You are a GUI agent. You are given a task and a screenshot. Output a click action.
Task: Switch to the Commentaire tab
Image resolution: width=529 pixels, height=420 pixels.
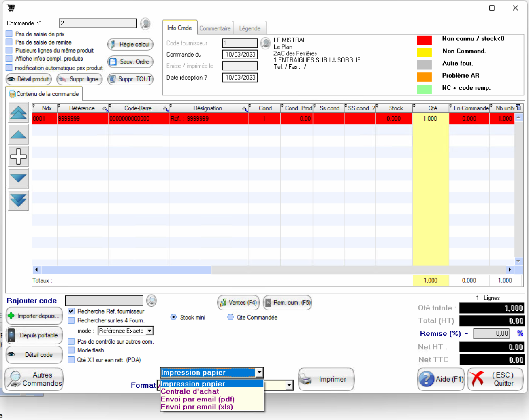(215, 28)
